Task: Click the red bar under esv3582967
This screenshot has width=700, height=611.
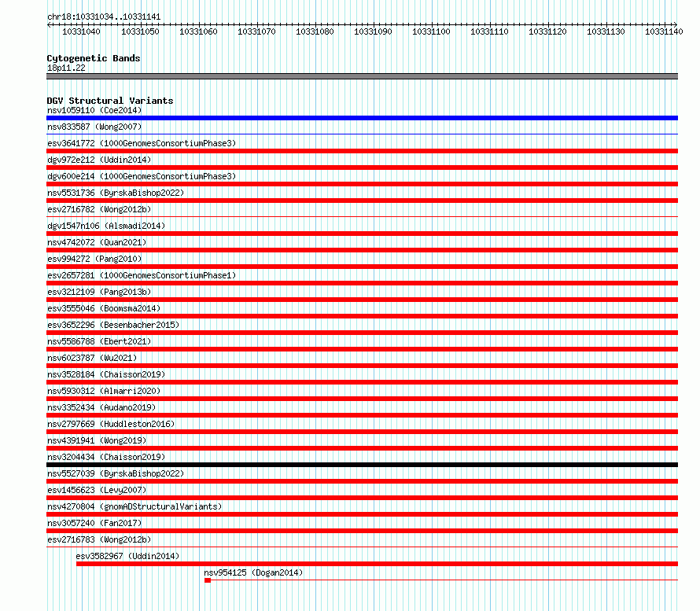Action: click(378, 564)
